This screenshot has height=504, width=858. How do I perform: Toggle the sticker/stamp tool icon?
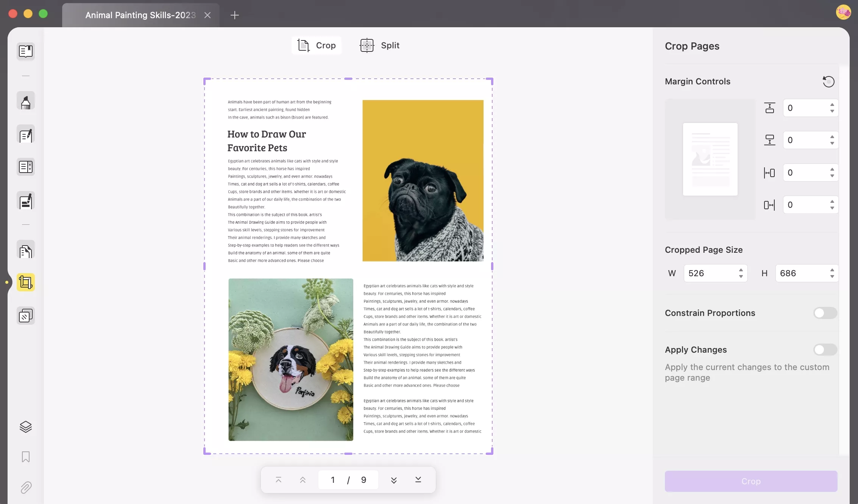(x=25, y=315)
